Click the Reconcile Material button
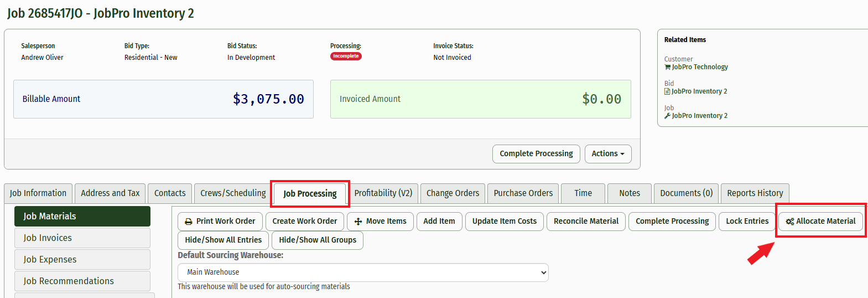Image resolution: width=868 pixels, height=298 pixels. [x=586, y=222]
